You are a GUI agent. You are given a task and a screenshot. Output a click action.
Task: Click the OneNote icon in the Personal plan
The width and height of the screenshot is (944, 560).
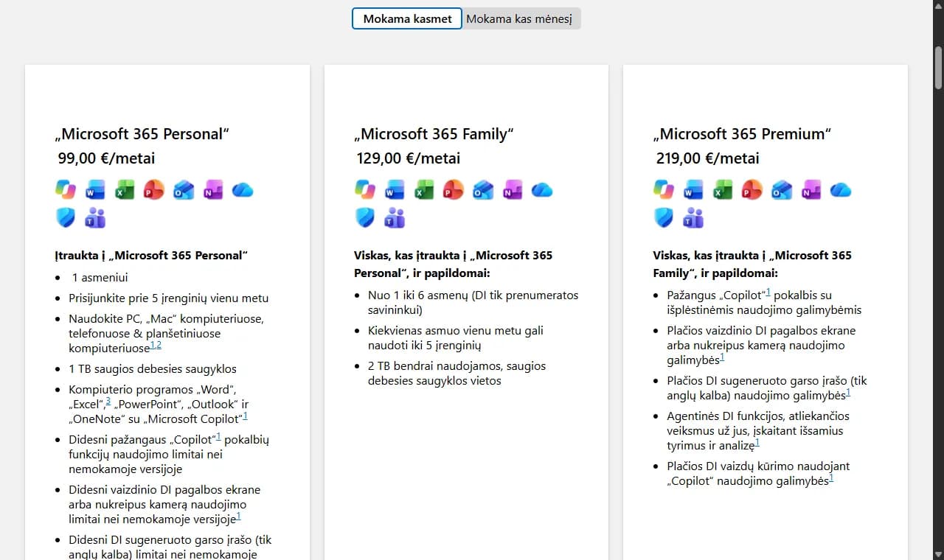[x=213, y=190]
